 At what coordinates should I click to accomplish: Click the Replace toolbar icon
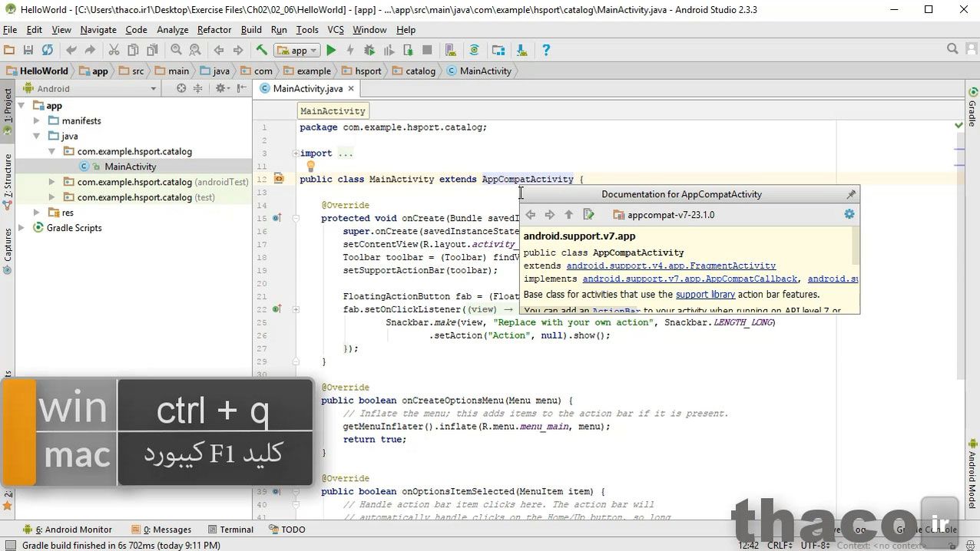pyautogui.click(x=195, y=50)
